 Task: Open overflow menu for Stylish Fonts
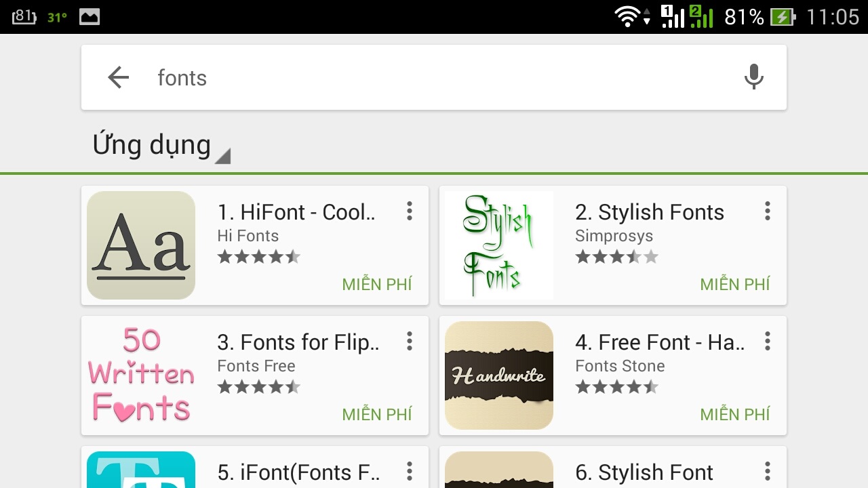tap(768, 211)
